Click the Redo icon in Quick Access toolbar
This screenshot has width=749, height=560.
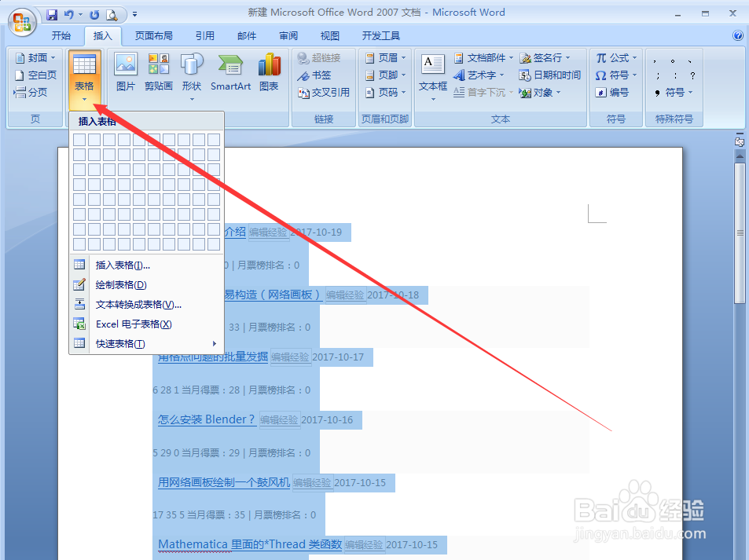tap(94, 15)
